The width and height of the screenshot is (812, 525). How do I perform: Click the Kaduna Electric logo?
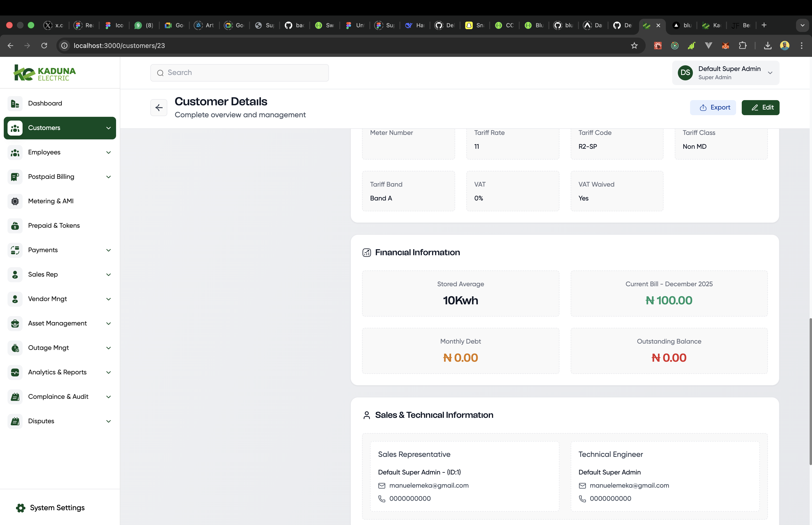pyautogui.click(x=45, y=73)
